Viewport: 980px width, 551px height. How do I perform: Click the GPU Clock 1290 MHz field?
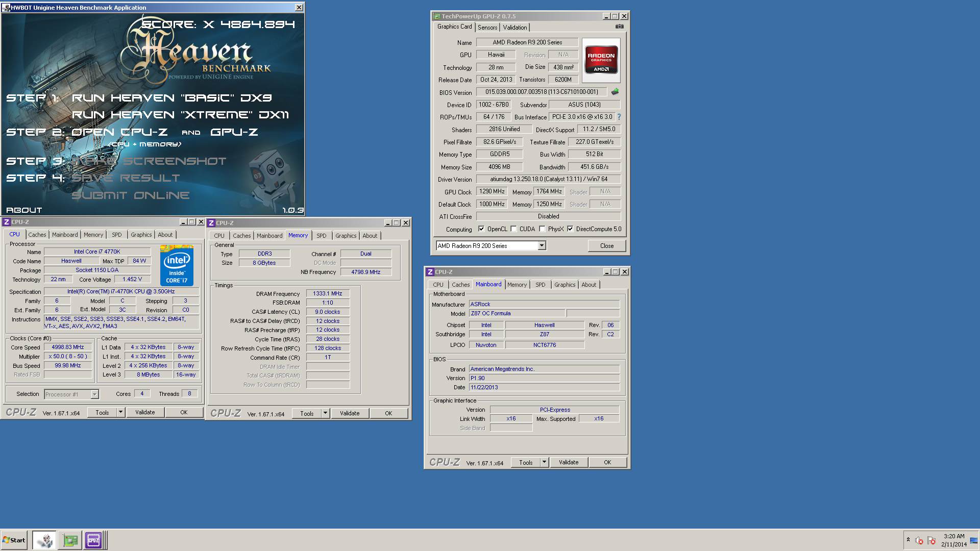coord(492,191)
